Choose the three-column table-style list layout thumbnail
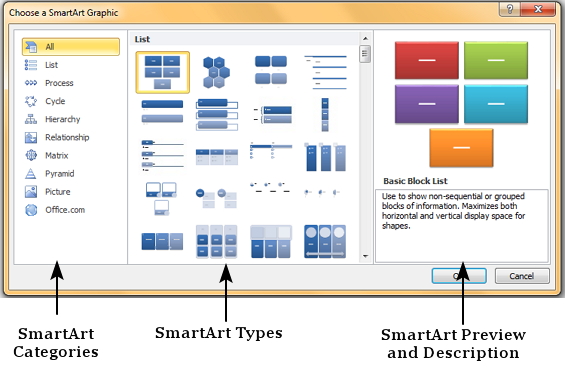The height and width of the screenshot is (378, 565). point(217,157)
